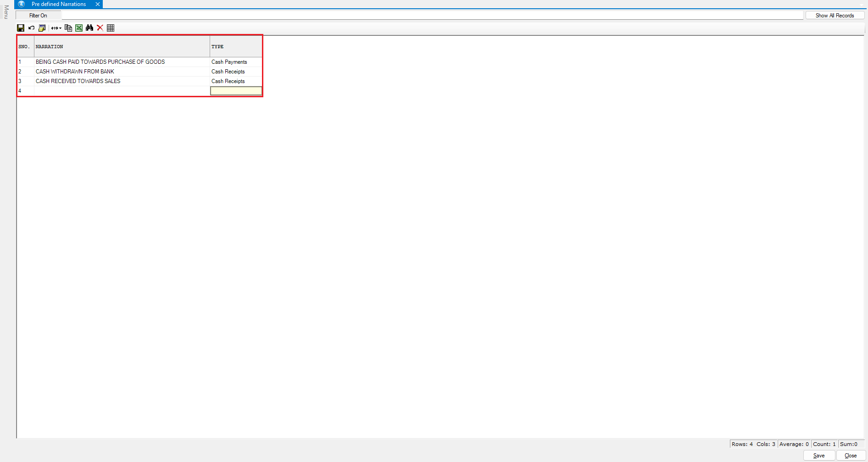868x462 pixels.
Task: Click the Close button at bottom
Action: pyautogui.click(x=850, y=456)
